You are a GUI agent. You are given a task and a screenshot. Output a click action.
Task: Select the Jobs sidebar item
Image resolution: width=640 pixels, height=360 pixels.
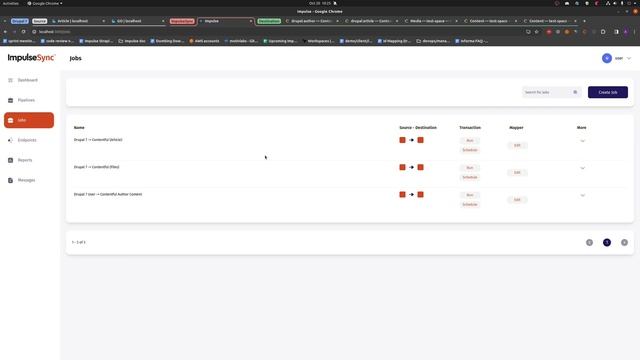pyautogui.click(x=29, y=120)
